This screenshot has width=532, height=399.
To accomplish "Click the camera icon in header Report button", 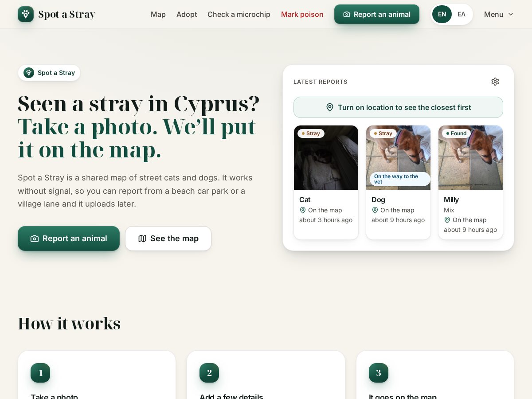I will [x=347, y=14].
